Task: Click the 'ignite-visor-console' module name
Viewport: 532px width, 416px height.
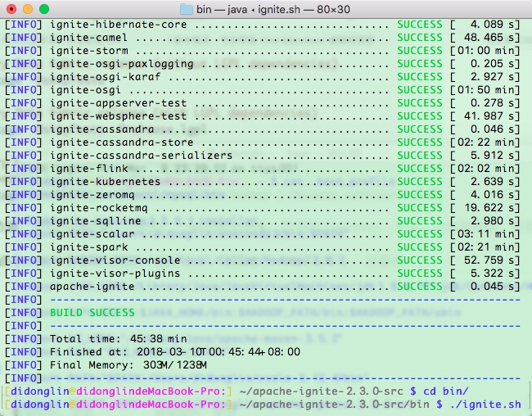Action: pyautogui.click(x=115, y=260)
